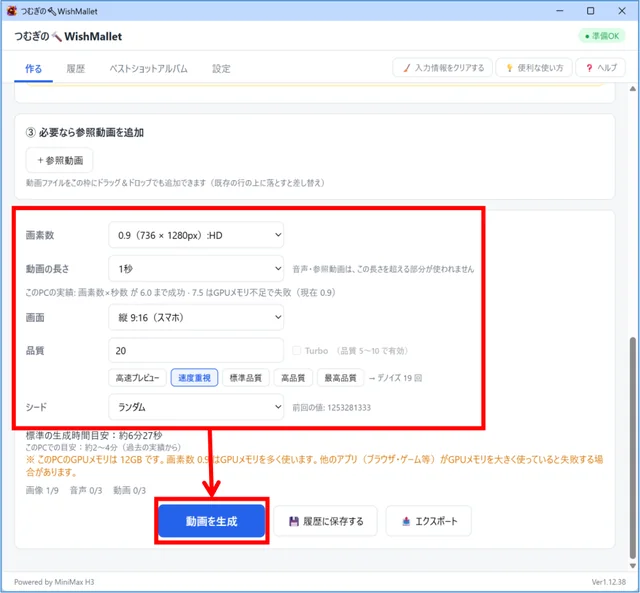
Task: Click the broom icon on the clear-input button
Action: click(x=407, y=68)
